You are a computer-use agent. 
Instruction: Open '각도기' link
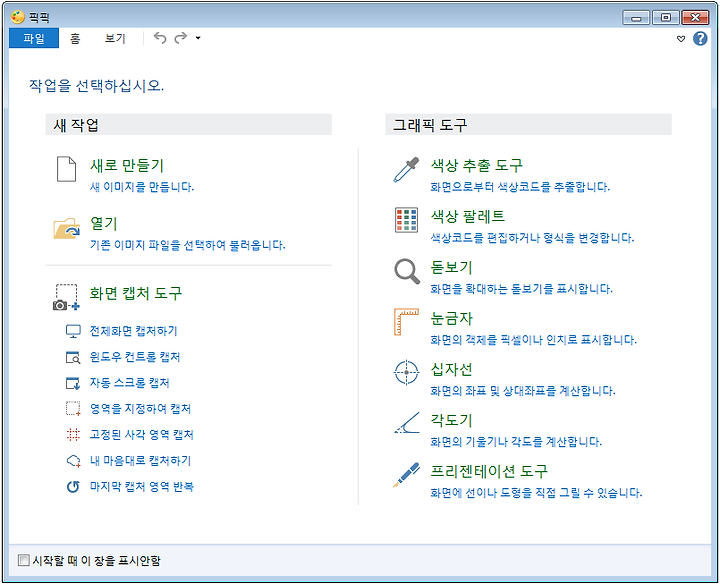(451, 420)
